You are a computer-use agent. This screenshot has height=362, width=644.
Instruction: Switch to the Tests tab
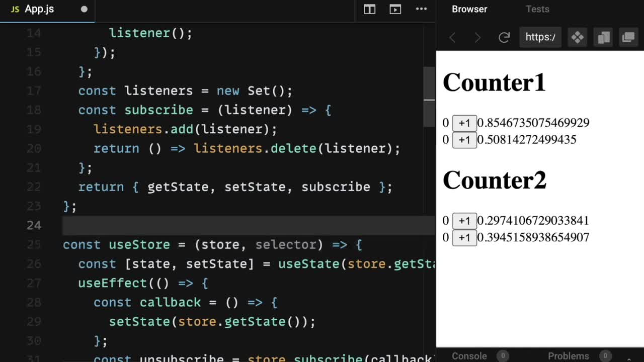pyautogui.click(x=537, y=9)
